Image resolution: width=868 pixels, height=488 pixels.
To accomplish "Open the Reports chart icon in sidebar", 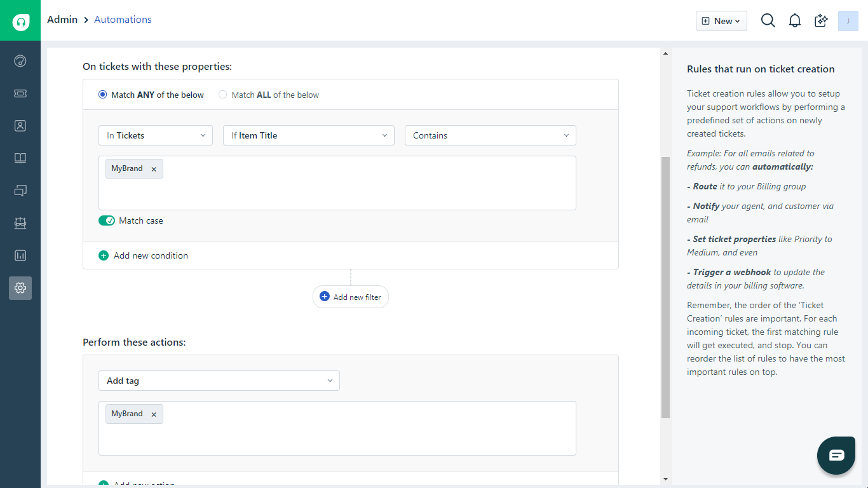I will click(20, 255).
